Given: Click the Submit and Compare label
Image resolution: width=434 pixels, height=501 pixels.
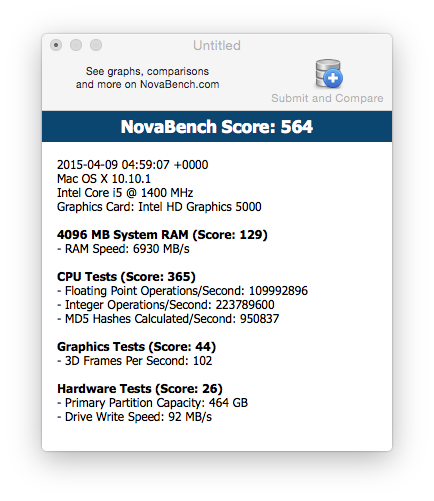Looking at the screenshot, I should (x=327, y=98).
